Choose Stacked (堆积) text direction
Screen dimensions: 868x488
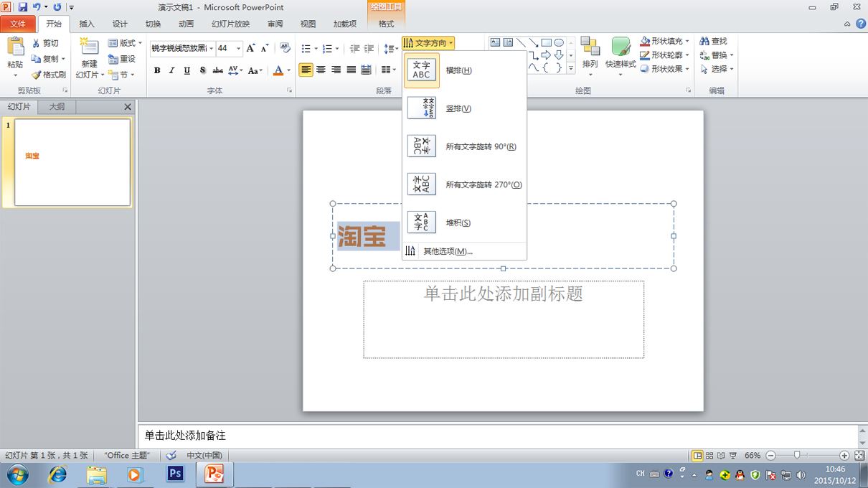point(465,222)
